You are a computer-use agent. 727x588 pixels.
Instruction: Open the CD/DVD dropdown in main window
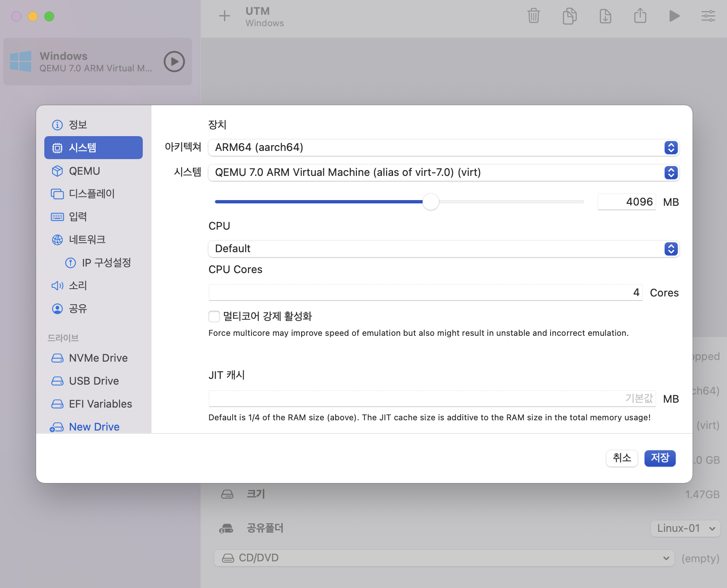tap(444, 558)
